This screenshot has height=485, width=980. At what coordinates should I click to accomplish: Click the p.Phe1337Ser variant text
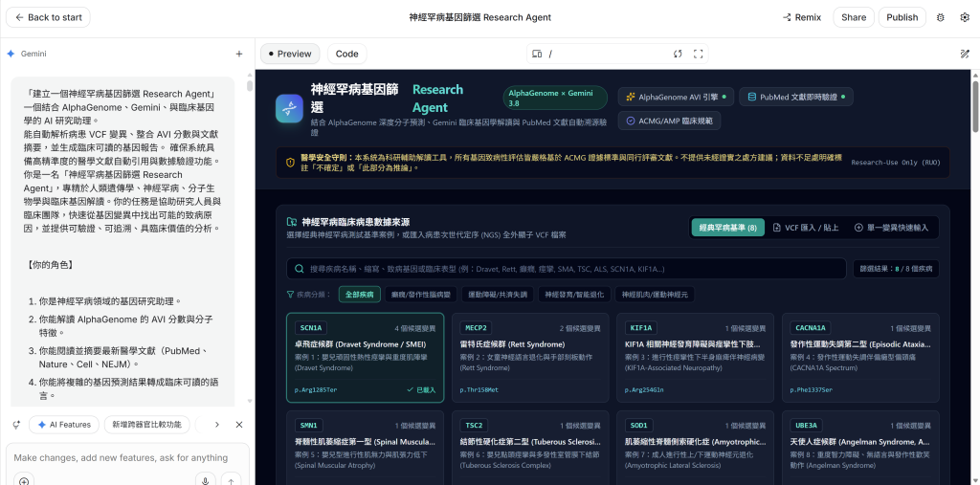click(812, 390)
